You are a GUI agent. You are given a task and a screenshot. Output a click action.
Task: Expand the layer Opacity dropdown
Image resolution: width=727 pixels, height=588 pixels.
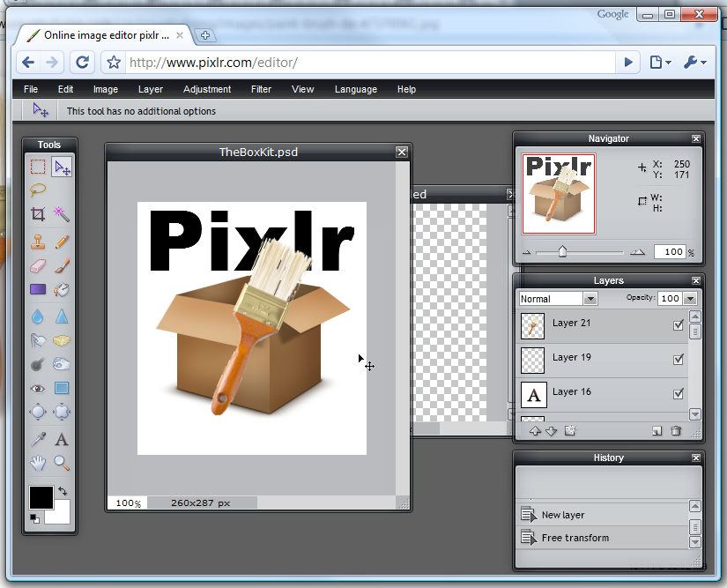690,299
